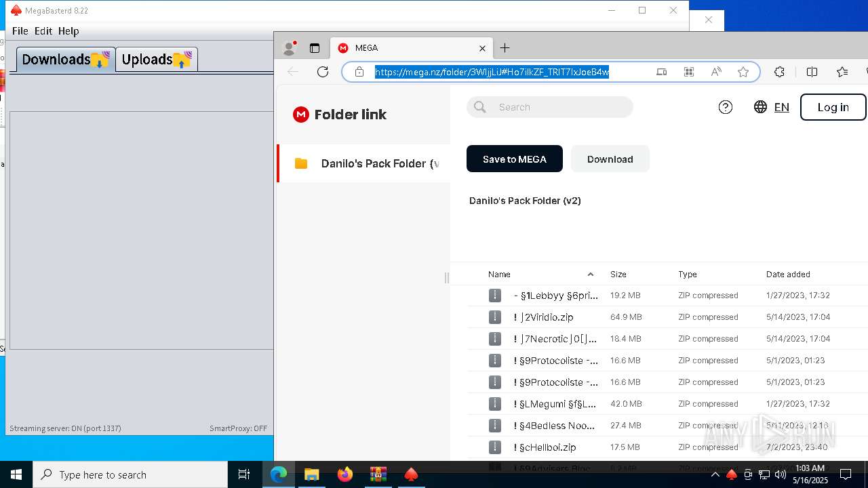This screenshot has height=488, width=868.
Task: Open notifications center icon
Action: click(x=846, y=474)
